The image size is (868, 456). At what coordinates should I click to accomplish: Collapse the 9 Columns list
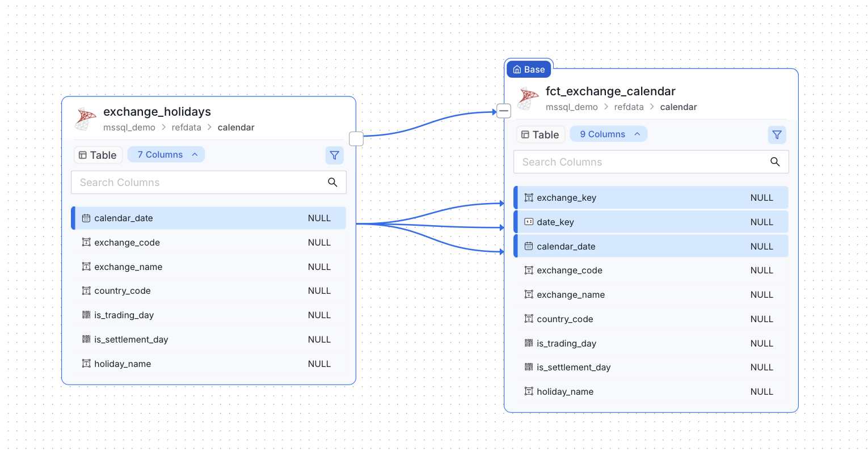click(609, 134)
